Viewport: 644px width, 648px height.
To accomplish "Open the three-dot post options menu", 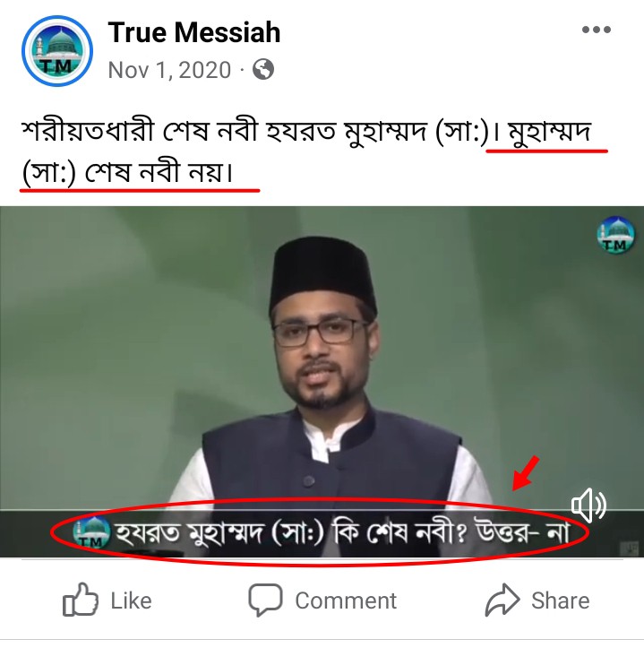I will click(597, 30).
